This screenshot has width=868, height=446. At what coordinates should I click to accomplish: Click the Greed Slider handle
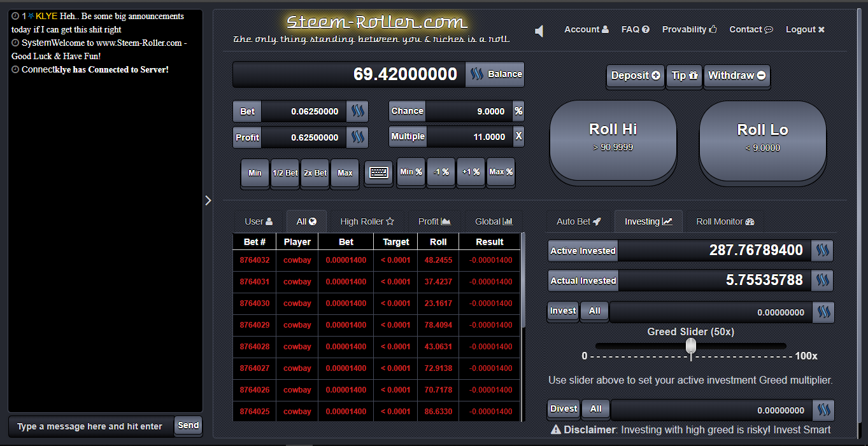point(691,345)
